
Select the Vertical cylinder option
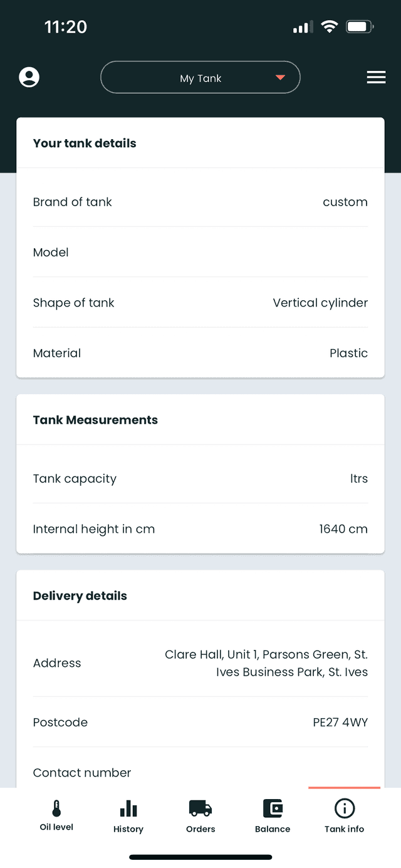320,303
